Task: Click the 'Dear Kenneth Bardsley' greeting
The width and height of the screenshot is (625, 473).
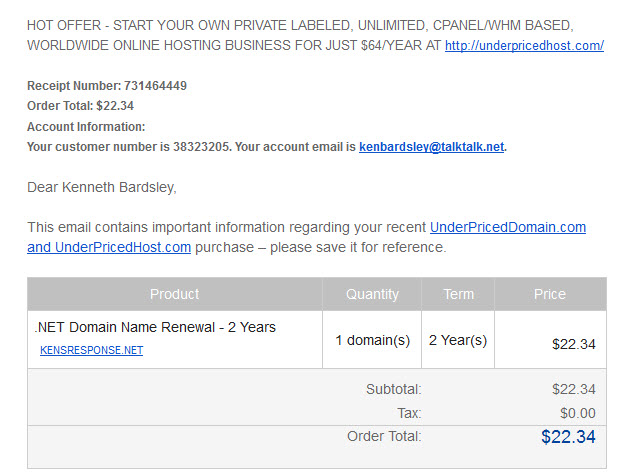Action: tap(102, 187)
